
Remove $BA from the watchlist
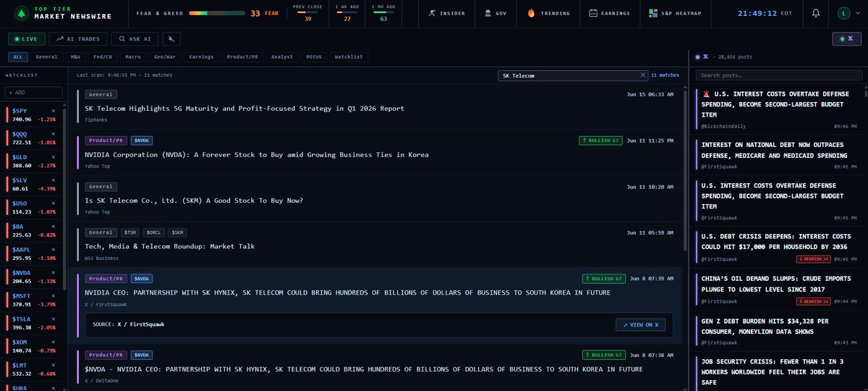click(53, 226)
